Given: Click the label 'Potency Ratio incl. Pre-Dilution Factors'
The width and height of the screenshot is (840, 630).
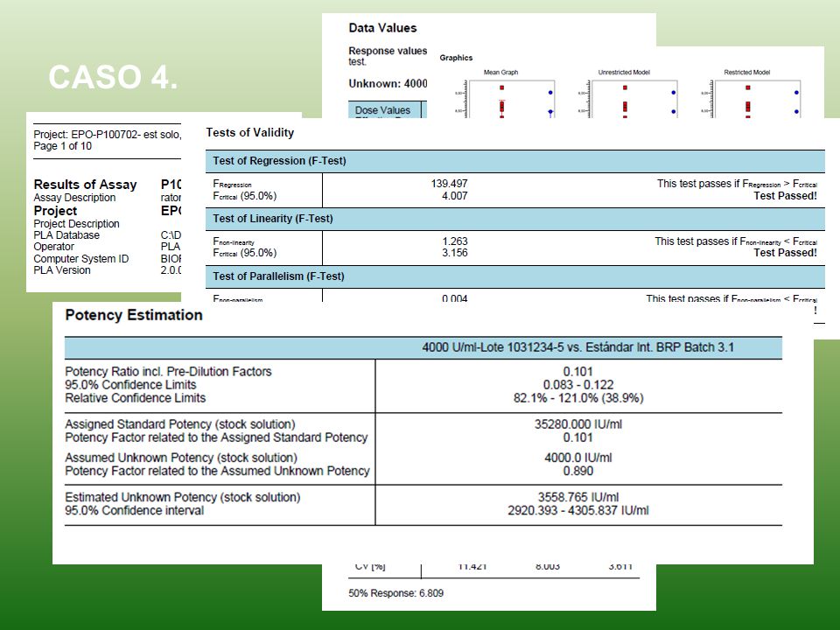Looking at the screenshot, I should [168, 372].
